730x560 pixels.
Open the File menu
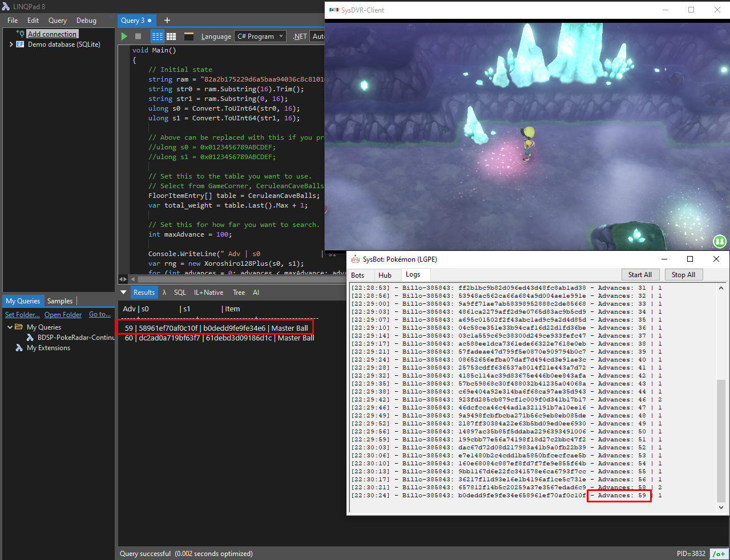point(13,20)
